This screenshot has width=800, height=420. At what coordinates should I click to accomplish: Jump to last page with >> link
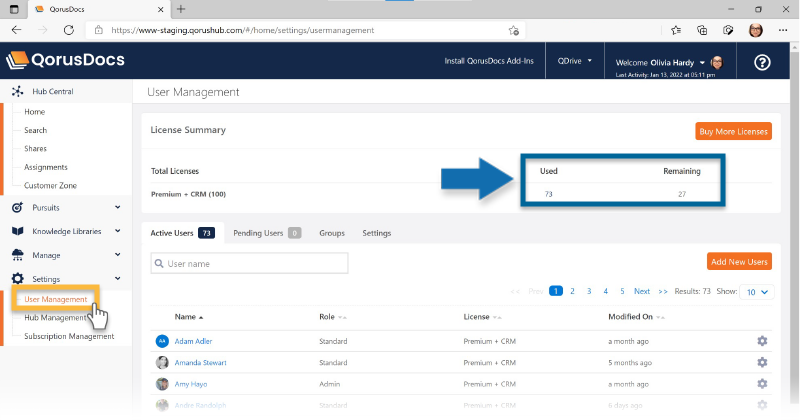pos(663,291)
